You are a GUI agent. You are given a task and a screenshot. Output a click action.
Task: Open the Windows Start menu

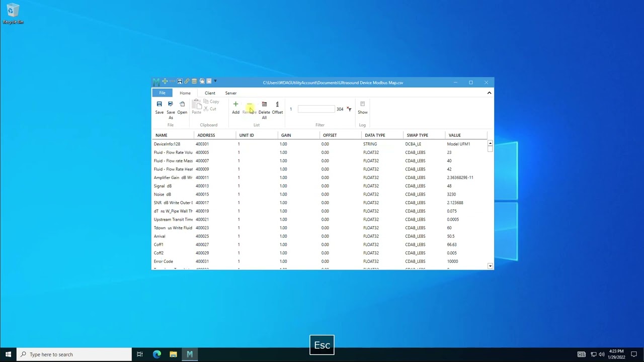8,354
